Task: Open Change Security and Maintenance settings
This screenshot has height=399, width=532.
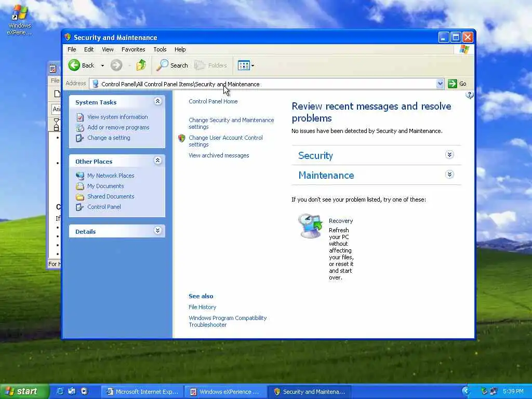Action: (x=231, y=124)
